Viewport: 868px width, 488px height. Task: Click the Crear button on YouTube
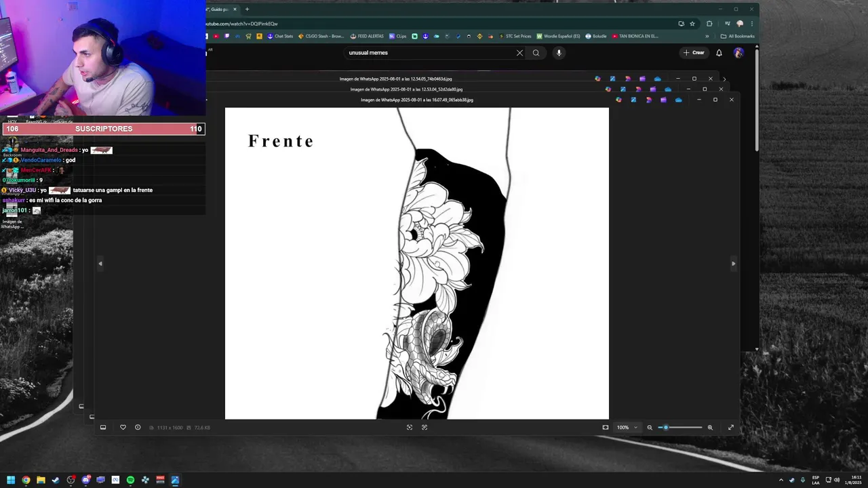point(694,53)
